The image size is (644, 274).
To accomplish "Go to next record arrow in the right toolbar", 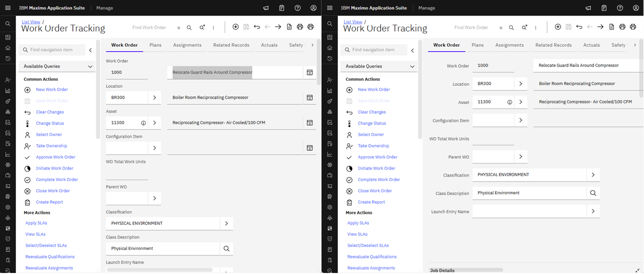I will tap(600, 27).
